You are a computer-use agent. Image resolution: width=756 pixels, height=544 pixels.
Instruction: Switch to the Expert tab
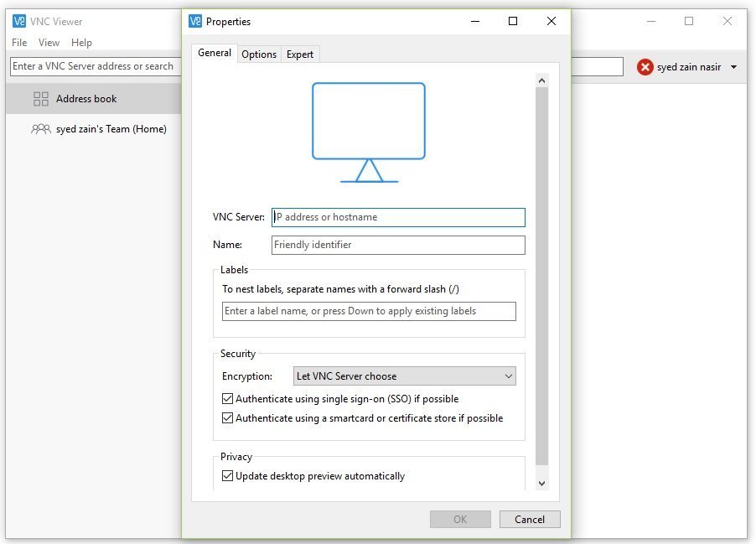coord(300,54)
